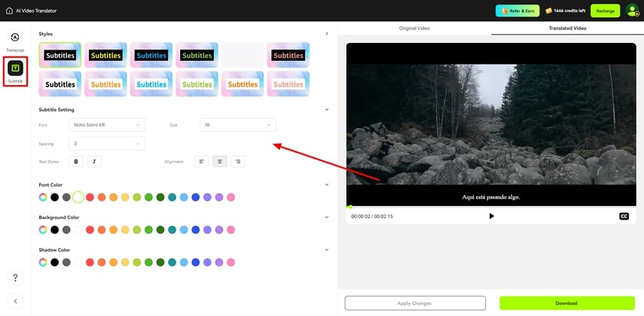644x316 pixels.
Task: Select light green-on-white Subtitles style thumbnail
Action: coord(197,84)
